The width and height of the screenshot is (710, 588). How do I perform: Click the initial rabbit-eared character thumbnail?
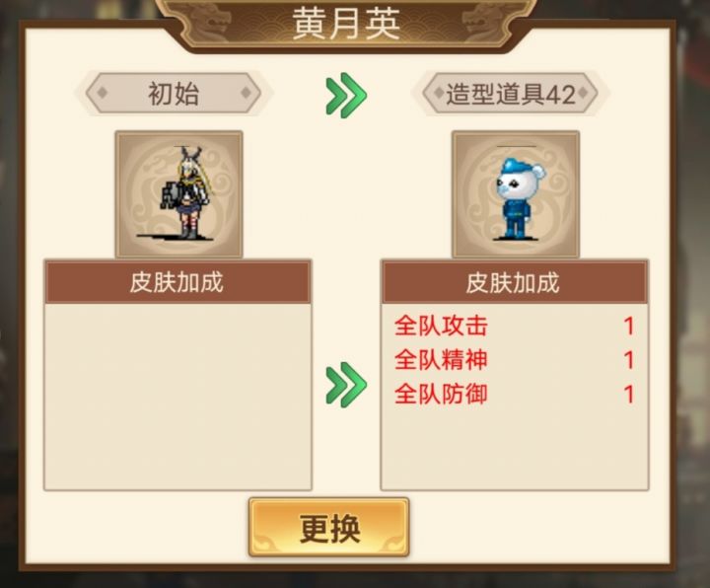(178, 194)
